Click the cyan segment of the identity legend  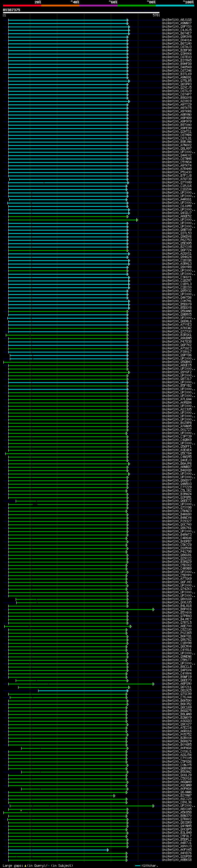(175, 6)
